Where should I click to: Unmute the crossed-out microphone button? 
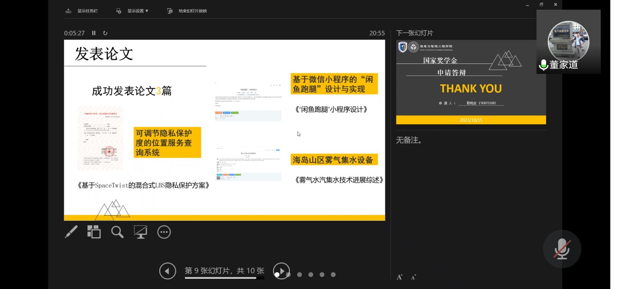(562, 249)
